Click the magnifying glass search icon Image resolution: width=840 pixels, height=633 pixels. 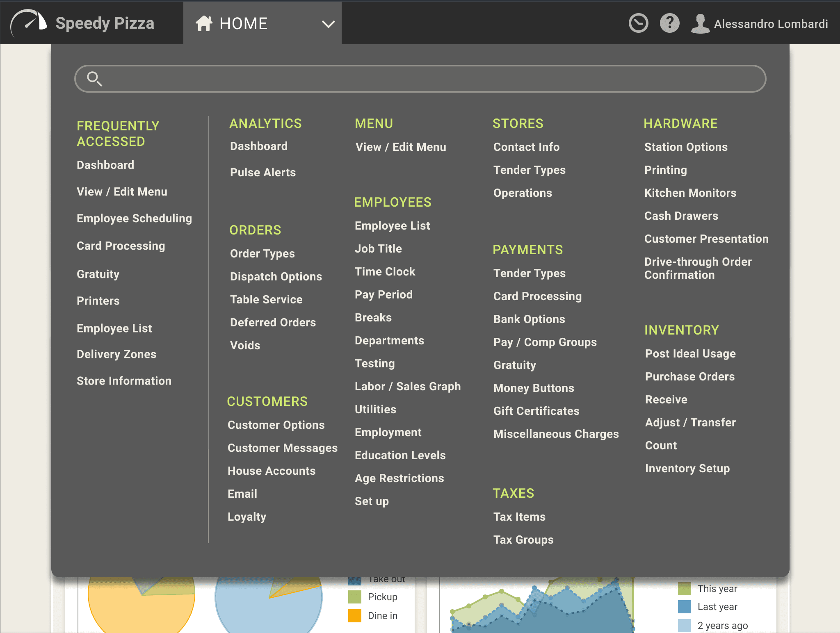tap(94, 79)
